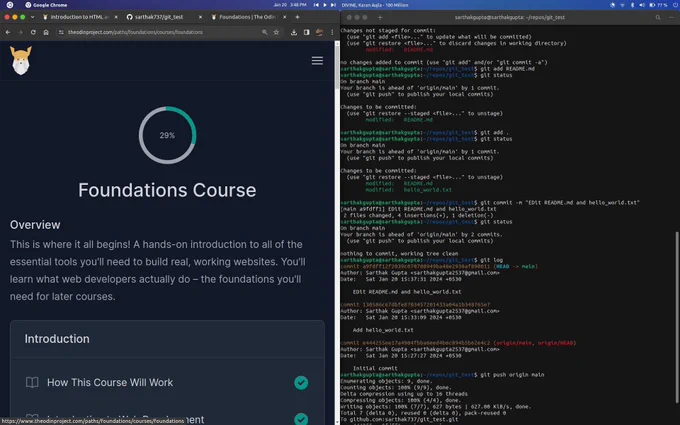680x425 pixels.
Task: Open the Google Chrome app menu in top bar
Action: click(46, 5)
